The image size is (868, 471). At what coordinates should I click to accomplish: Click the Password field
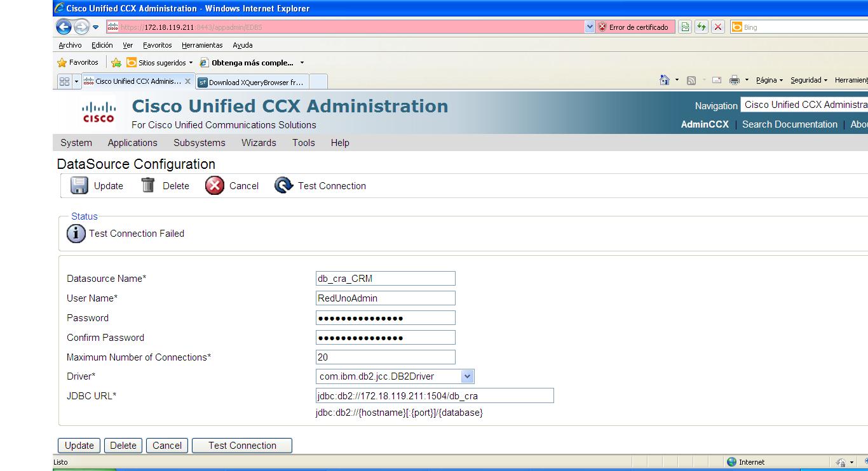386,318
